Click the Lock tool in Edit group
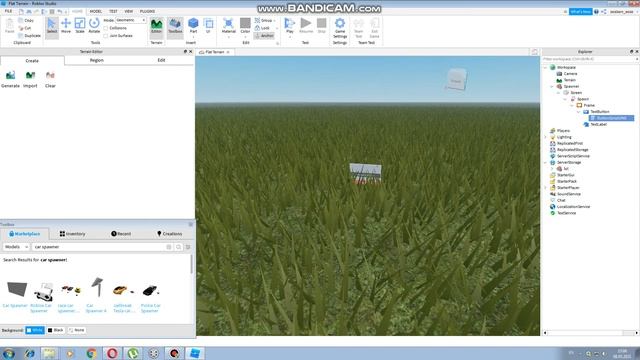This screenshot has height=360, width=640. pos(262,28)
